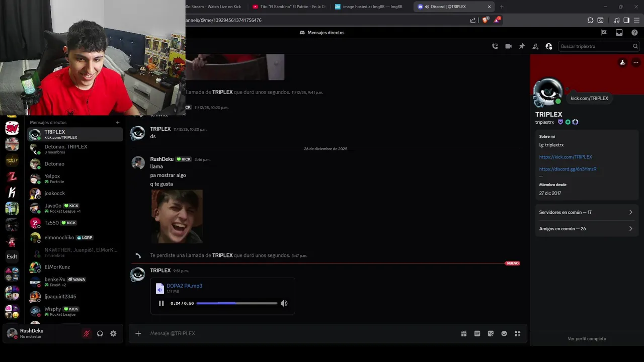
Task: Open a new browser tab
Action: [x=502, y=7]
